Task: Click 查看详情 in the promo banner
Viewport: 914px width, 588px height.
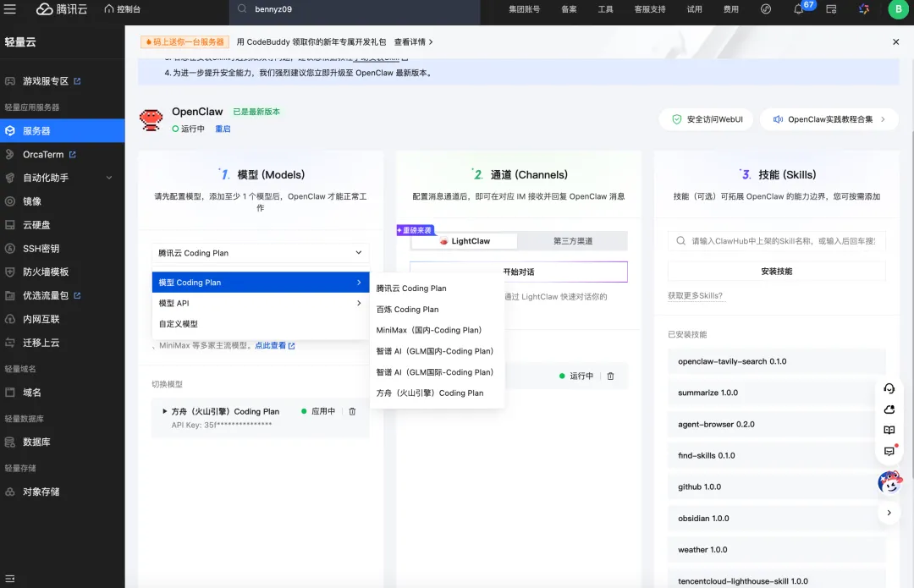Action: pos(413,42)
